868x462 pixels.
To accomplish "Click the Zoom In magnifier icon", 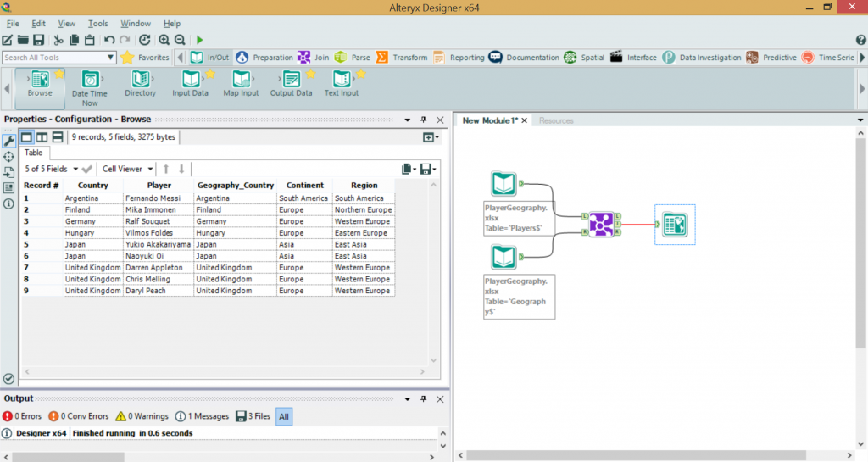I will click(x=164, y=40).
